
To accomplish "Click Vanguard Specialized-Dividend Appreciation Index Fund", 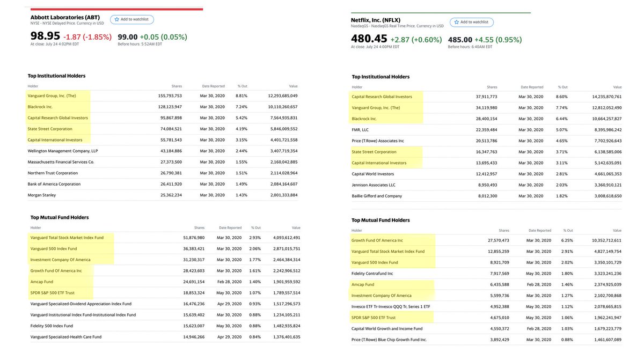I will pyautogui.click(x=81, y=304).
